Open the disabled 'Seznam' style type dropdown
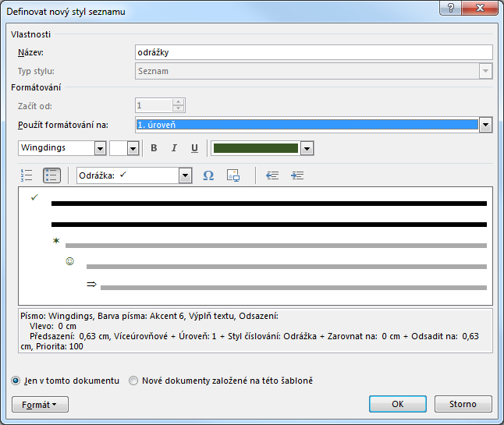The image size is (504, 425). 485,71
